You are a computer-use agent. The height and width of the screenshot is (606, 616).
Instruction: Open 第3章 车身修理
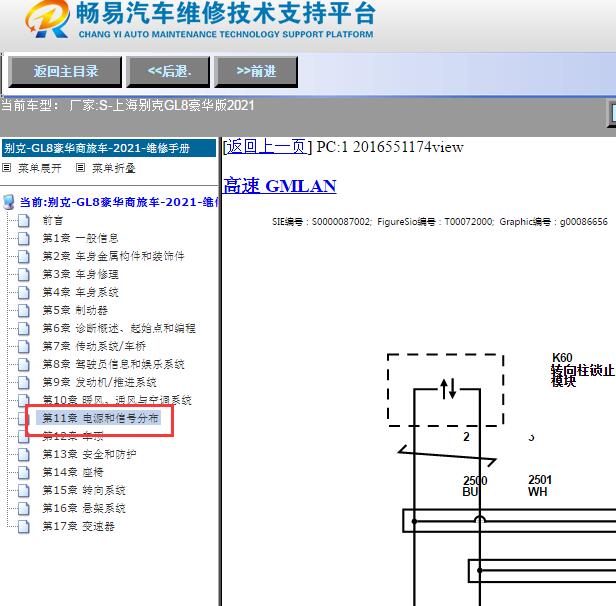[x=81, y=275]
